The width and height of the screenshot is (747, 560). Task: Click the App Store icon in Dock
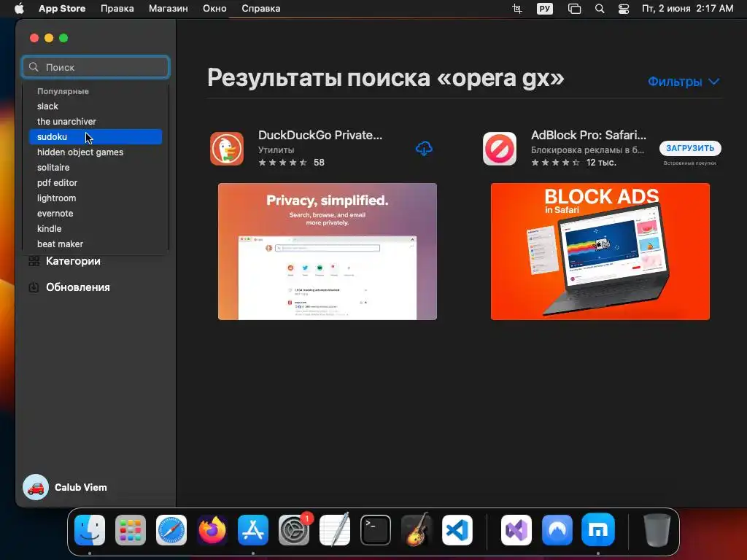click(x=253, y=529)
